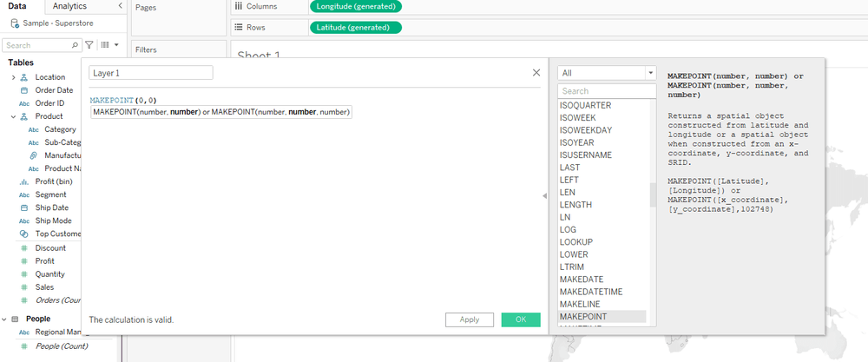Click the calculation name field Layer 1
Screen dimensions: 868x362
pyautogui.click(x=151, y=73)
